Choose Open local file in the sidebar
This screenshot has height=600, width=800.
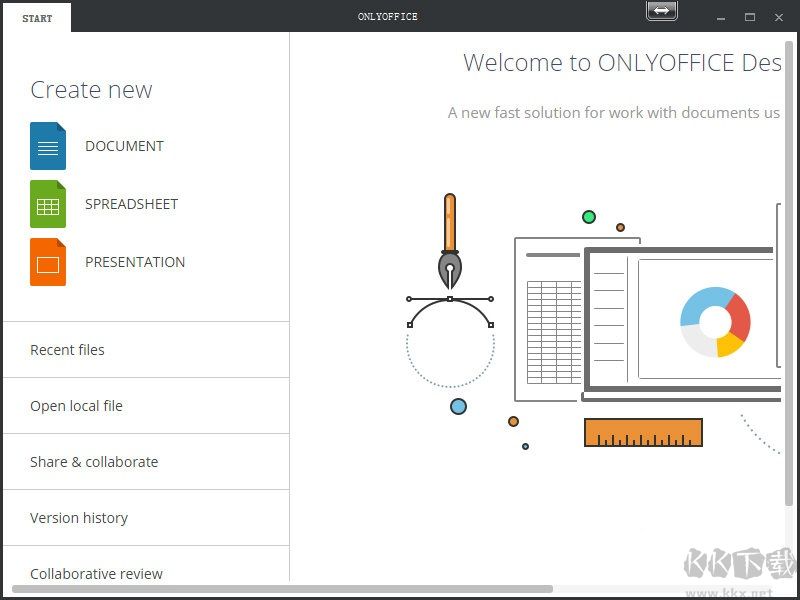click(76, 405)
